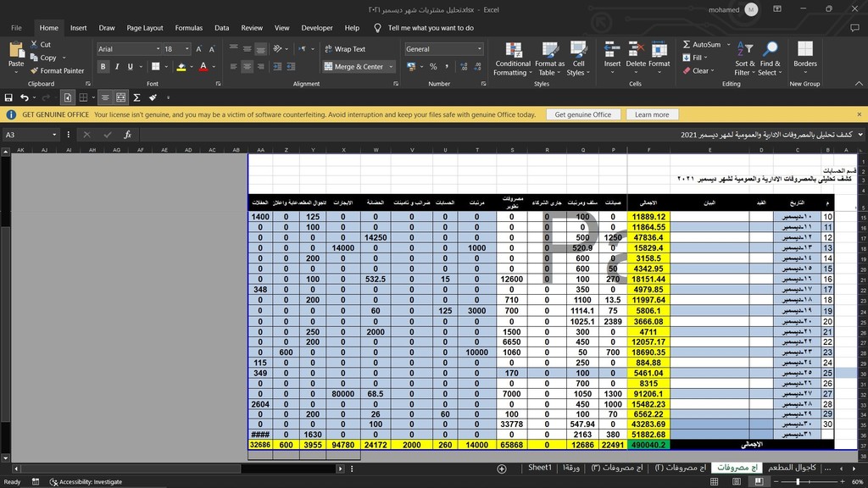Screen dimensions: 868x488
Task: Toggle Bold formatting
Action: 103,66
